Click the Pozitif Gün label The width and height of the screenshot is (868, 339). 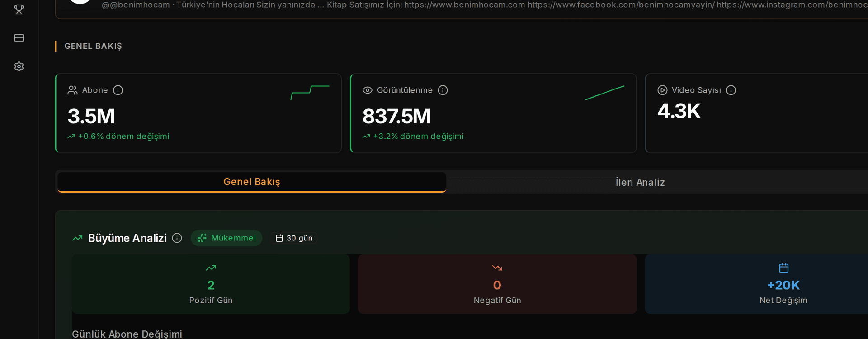pos(211,301)
